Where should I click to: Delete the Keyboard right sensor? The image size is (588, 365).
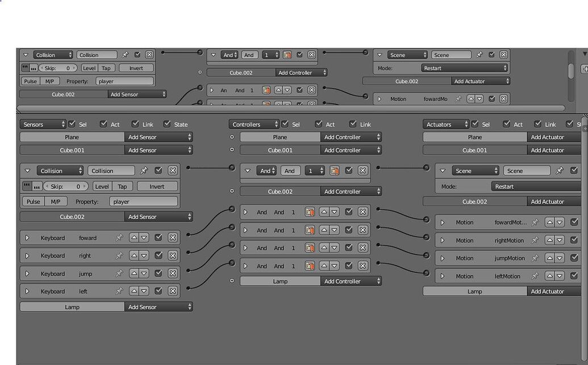point(173,255)
